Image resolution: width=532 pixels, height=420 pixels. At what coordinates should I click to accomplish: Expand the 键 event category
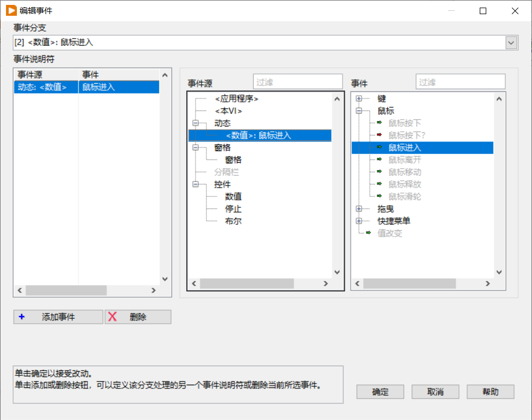click(358, 98)
